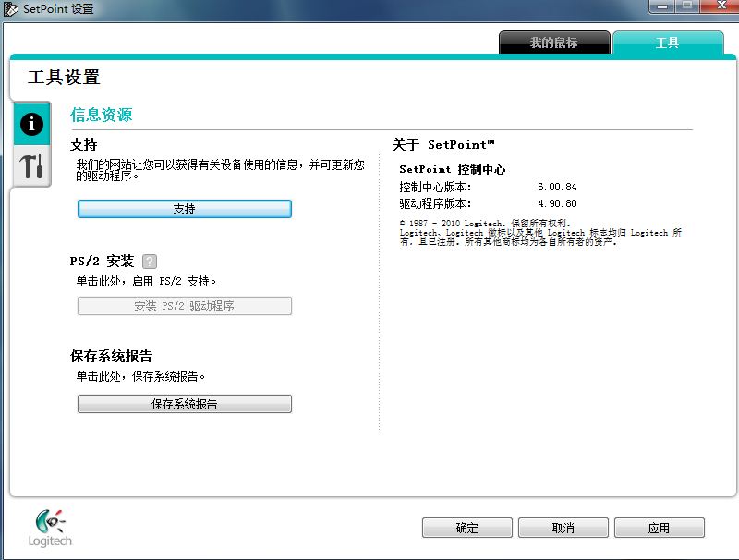Click the 保存系统报告 section heading

[x=111, y=356]
